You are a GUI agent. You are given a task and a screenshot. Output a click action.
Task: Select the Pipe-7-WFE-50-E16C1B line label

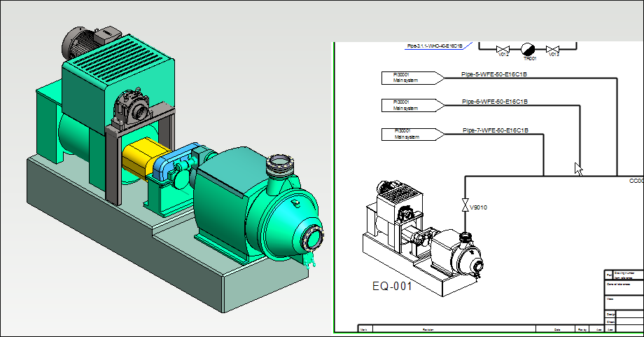[x=494, y=130]
